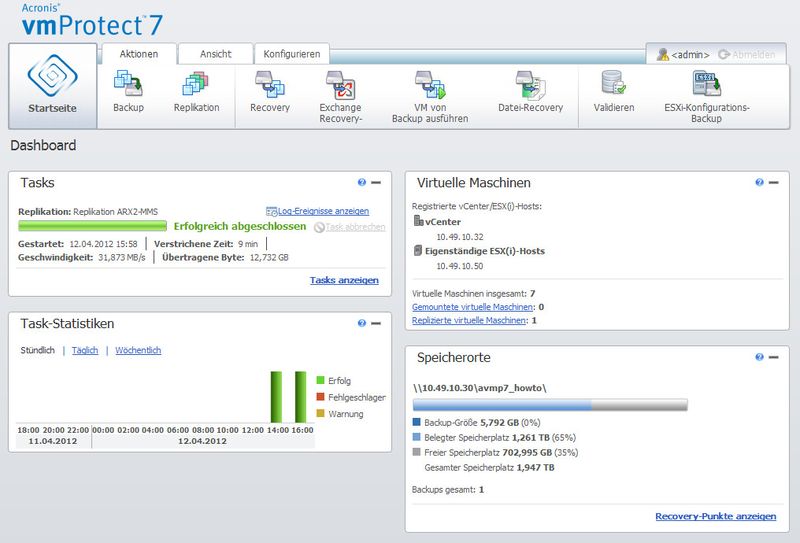This screenshot has width=800, height=543.
Task: Switch to the Konfigurieren tab
Action: [292, 54]
